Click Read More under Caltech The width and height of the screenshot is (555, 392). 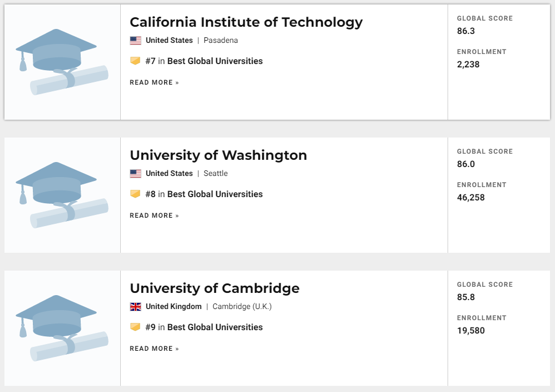click(154, 82)
